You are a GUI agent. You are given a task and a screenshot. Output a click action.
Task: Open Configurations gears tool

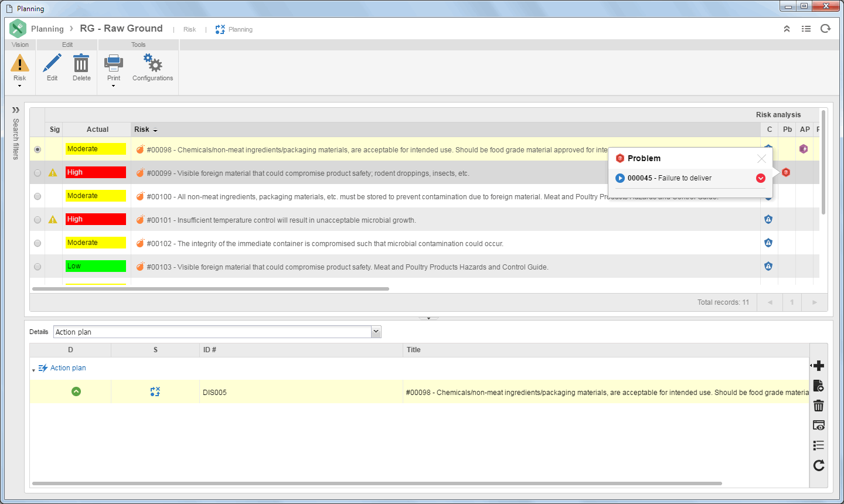(152, 67)
